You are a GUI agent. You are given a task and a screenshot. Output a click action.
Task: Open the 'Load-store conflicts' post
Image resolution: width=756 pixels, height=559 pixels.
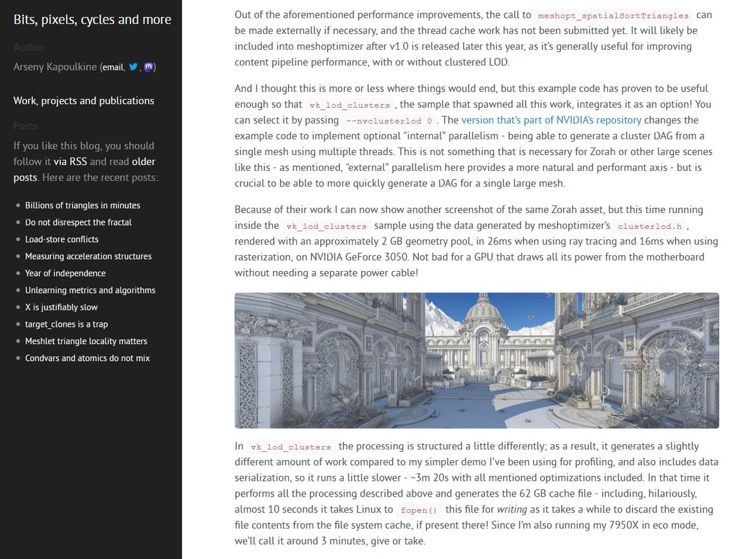click(62, 239)
